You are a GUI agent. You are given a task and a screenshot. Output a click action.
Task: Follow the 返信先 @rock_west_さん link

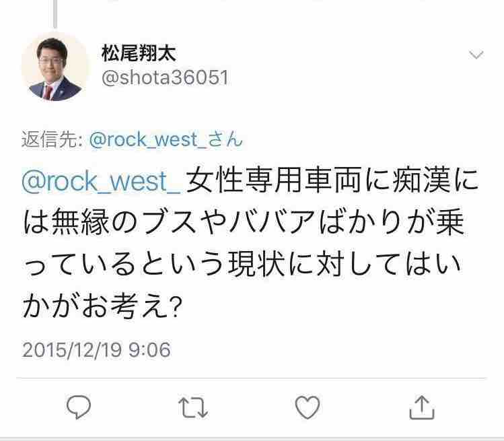pos(166,139)
